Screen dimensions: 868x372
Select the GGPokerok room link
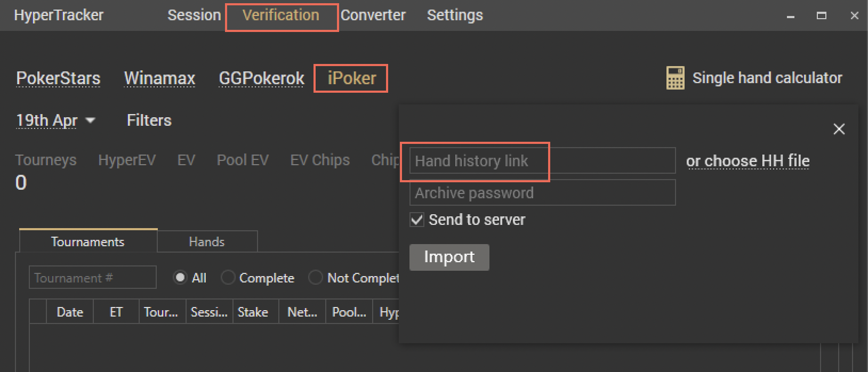point(261,78)
